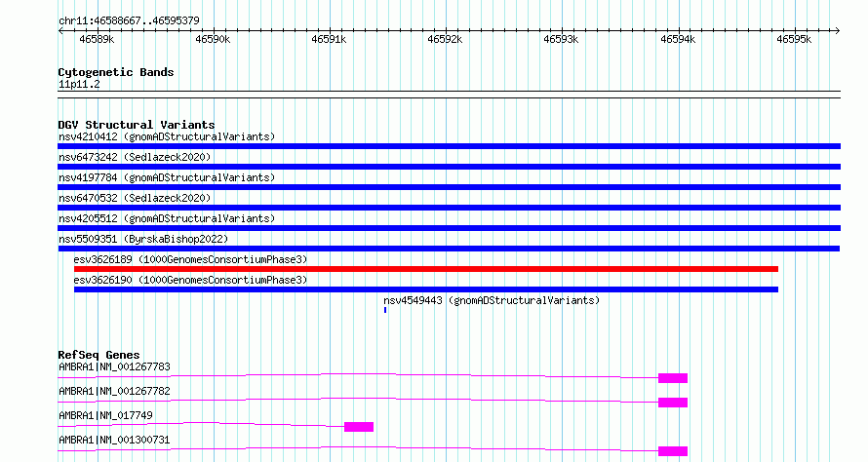
Task: Select esv3626190 (1000GenomesConsortiumPhase3) label
Action: coord(190,280)
